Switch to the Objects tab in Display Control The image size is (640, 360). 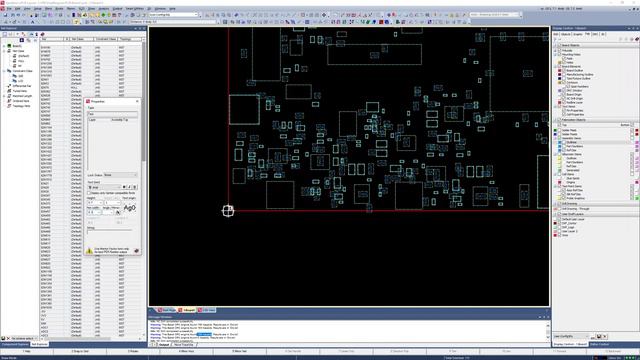click(566, 34)
